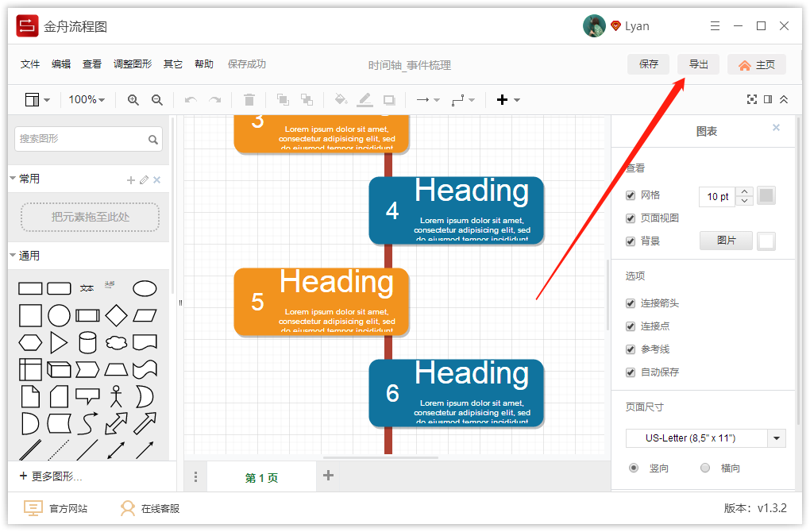The height and width of the screenshot is (532, 810).
Task: Toggle the 网格 checkbox
Action: [x=631, y=195]
